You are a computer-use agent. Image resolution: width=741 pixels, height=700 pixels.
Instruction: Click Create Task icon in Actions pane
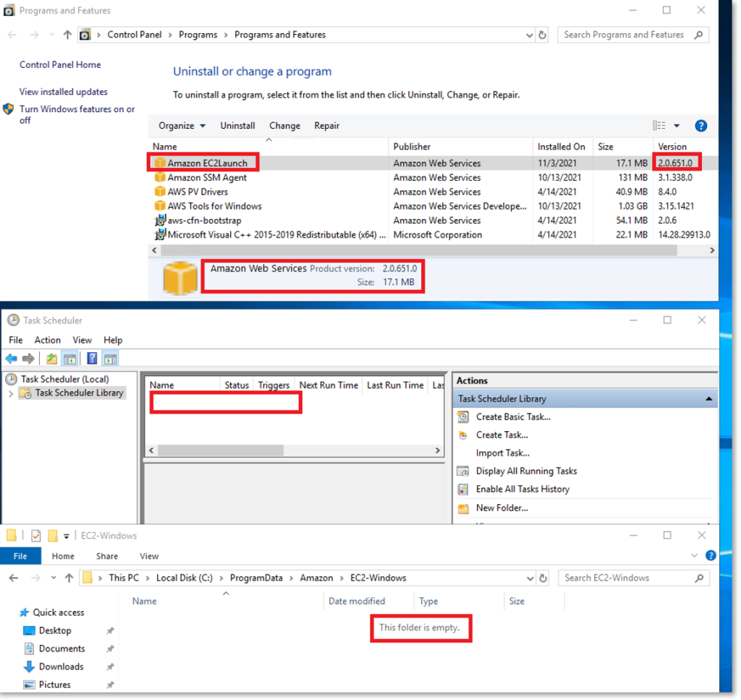[x=463, y=435]
